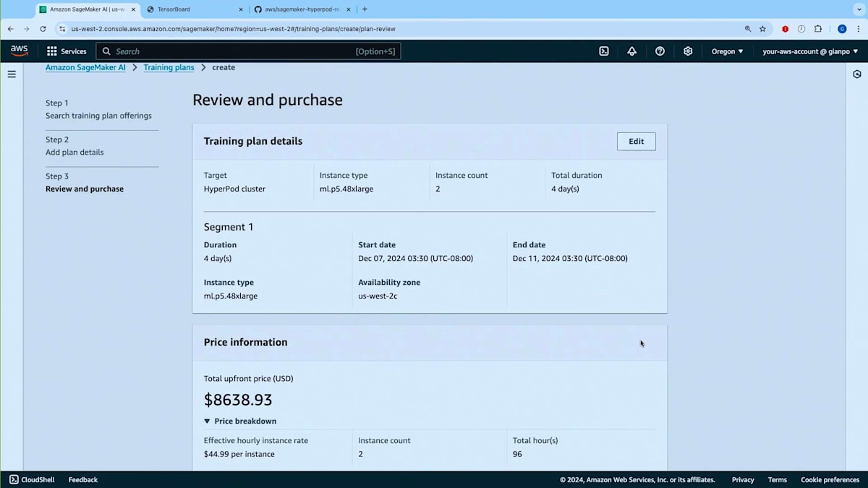The width and height of the screenshot is (868, 488).
Task: Click the Segment 1 heading
Action: [229, 227]
